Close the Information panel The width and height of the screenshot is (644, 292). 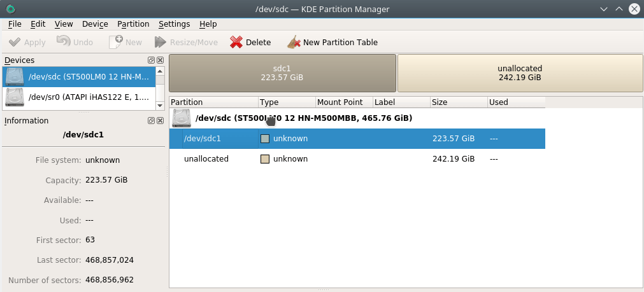point(160,121)
